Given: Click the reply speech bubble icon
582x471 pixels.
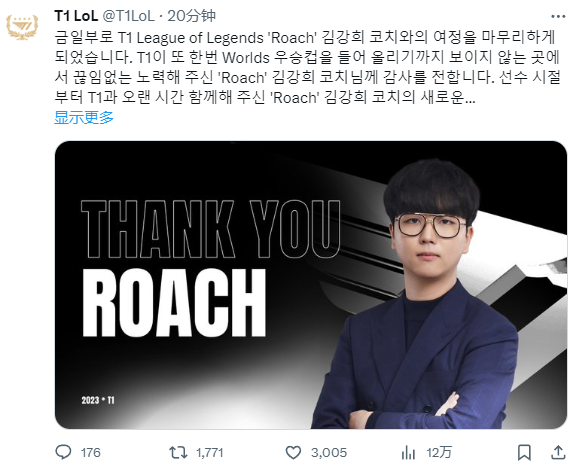Looking at the screenshot, I should tap(63, 452).
